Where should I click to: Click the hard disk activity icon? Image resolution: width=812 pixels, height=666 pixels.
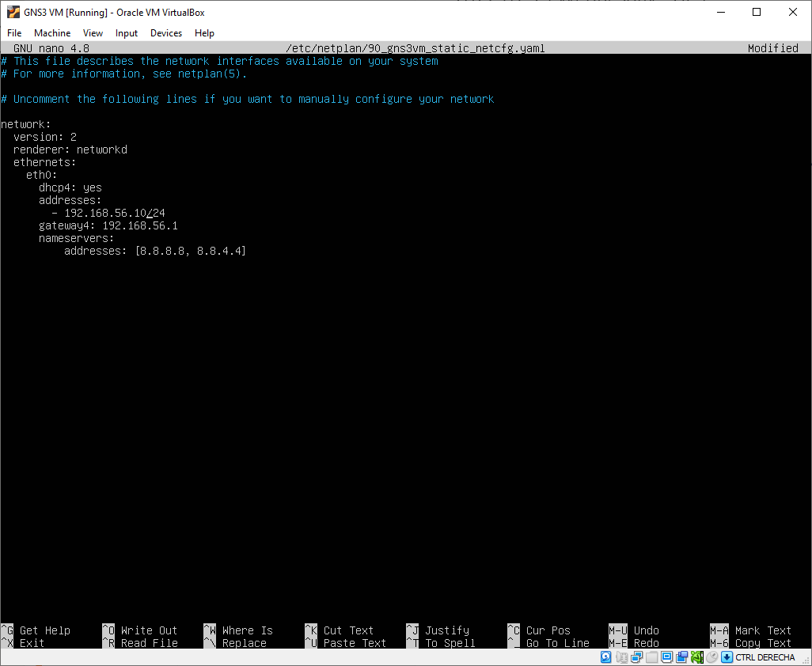point(606,657)
